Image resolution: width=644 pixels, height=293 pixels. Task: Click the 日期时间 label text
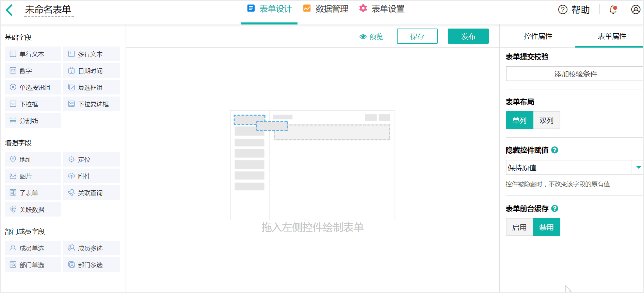(90, 71)
